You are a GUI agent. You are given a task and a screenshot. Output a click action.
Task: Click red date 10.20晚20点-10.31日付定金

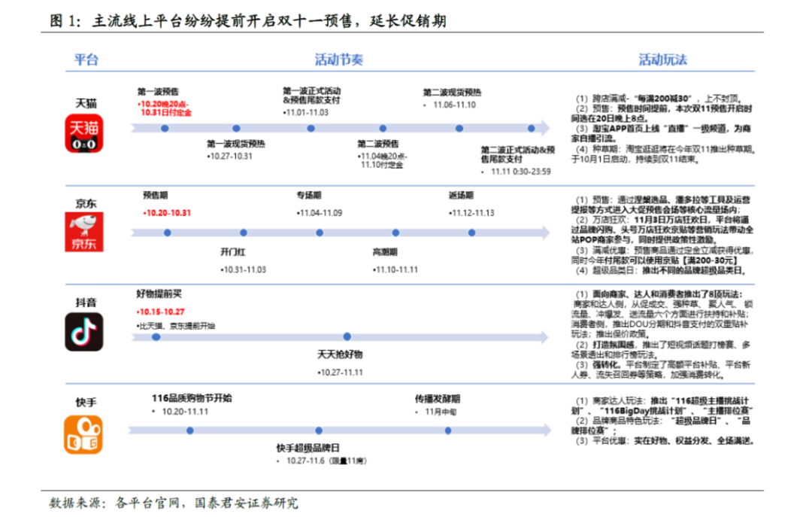pyautogui.click(x=165, y=108)
